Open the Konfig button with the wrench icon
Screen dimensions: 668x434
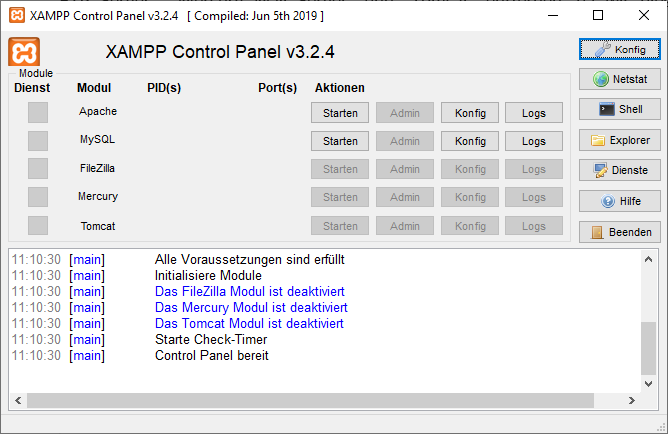619,49
